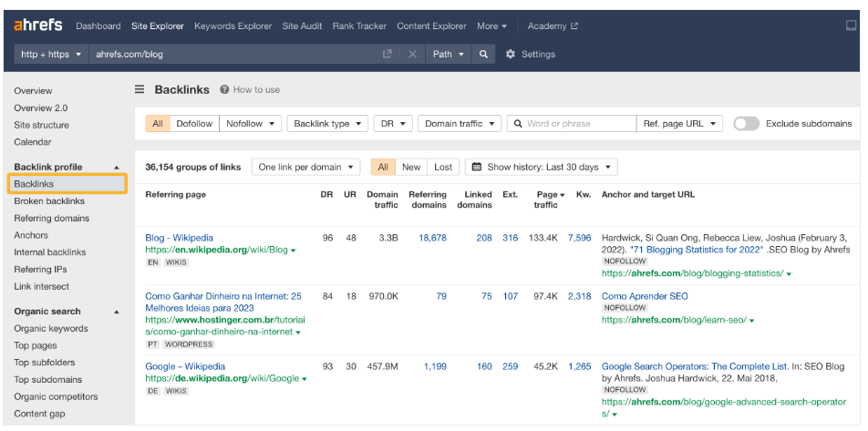Open the Path mode dropdown
Image resolution: width=868 pixels, height=431 pixels.
449,55
